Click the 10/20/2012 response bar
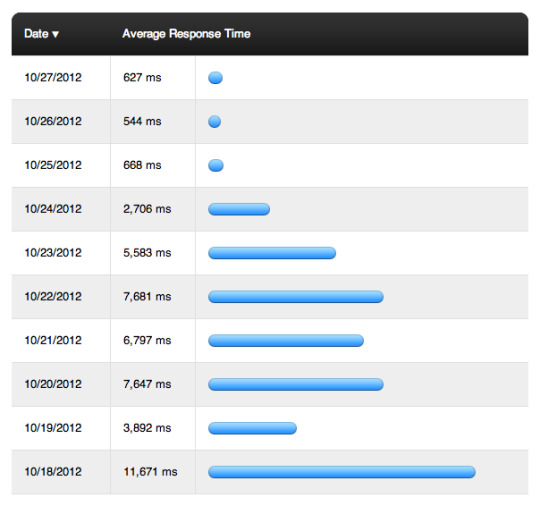 click(296, 384)
